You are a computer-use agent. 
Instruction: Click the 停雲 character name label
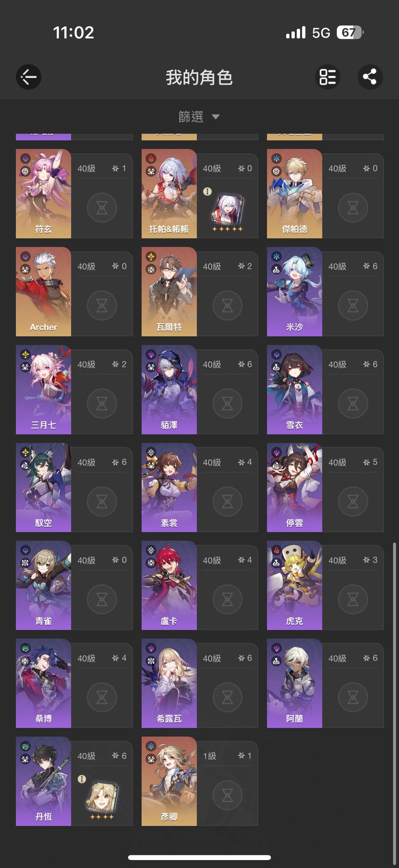click(x=295, y=523)
